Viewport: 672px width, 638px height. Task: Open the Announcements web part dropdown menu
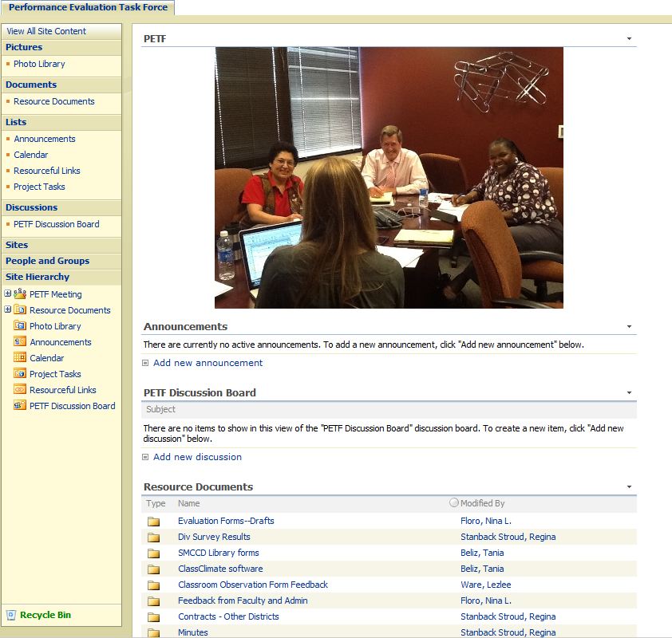(629, 327)
